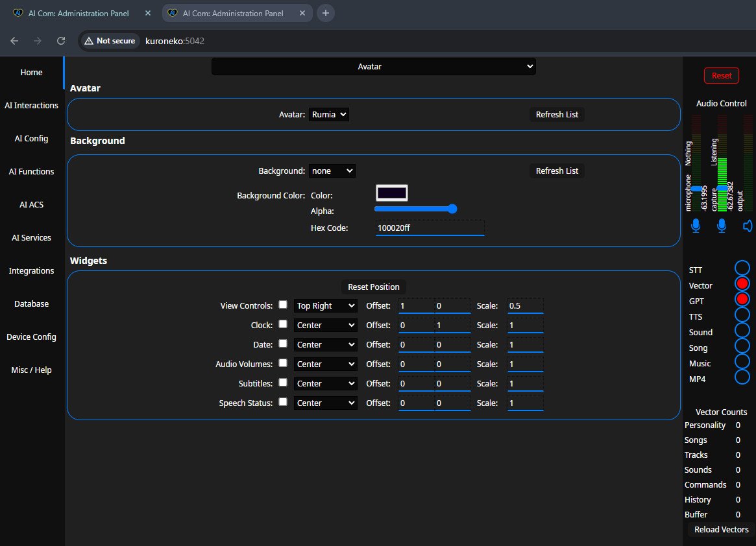
Task: Toggle the Sound status circle
Action: tap(742, 330)
